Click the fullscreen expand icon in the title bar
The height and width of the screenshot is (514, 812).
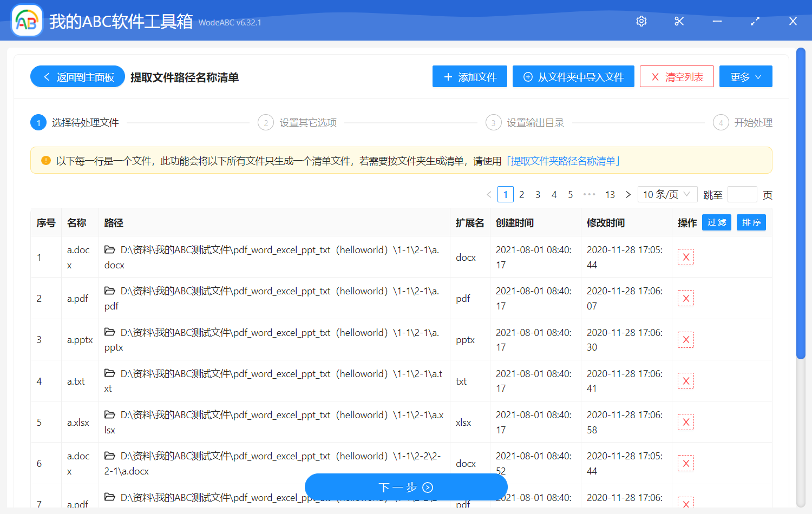point(755,21)
